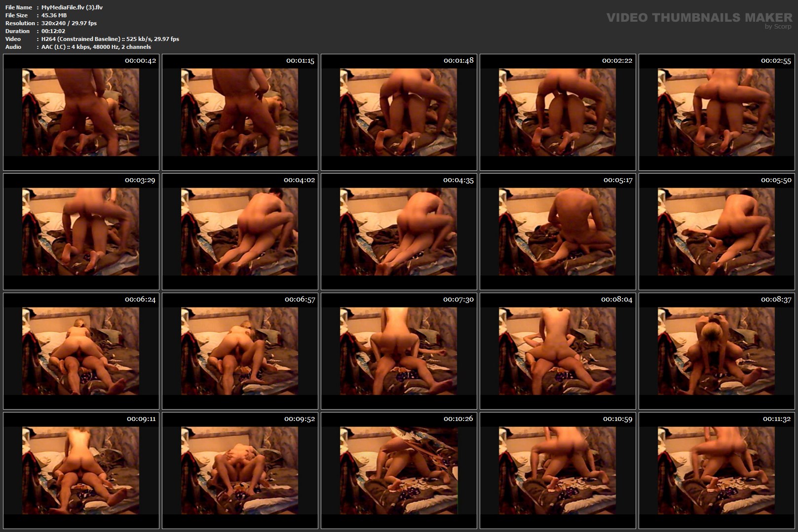Select the frame marked 00:05:17
This screenshot has width=798, height=532.
click(558, 231)
